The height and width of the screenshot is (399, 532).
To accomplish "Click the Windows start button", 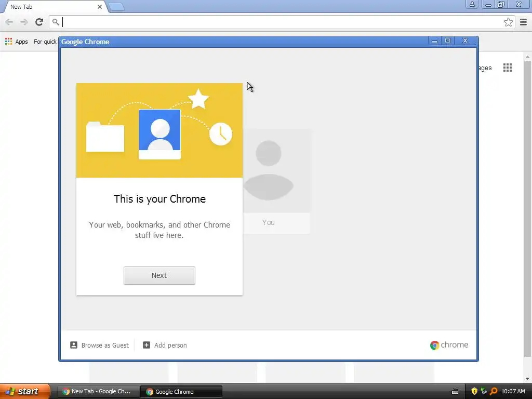I will pos(25,391).
